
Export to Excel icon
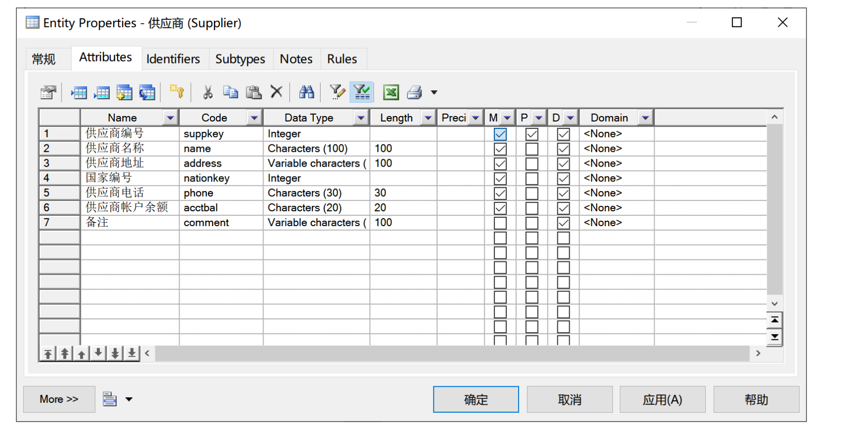[391, 92]
